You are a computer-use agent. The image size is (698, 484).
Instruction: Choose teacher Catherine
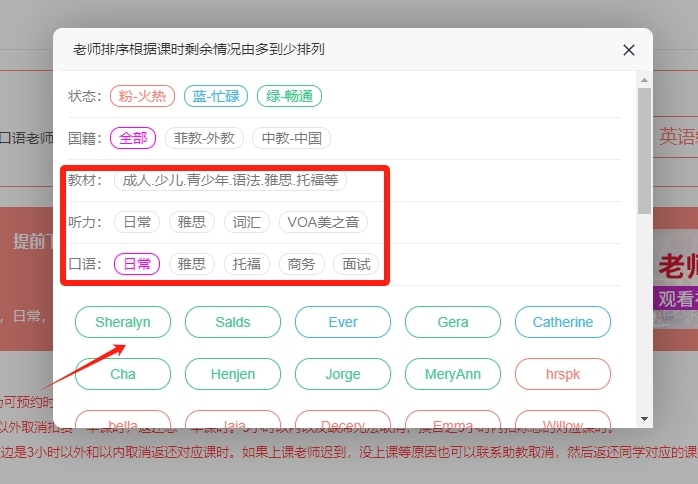point(563,322)
